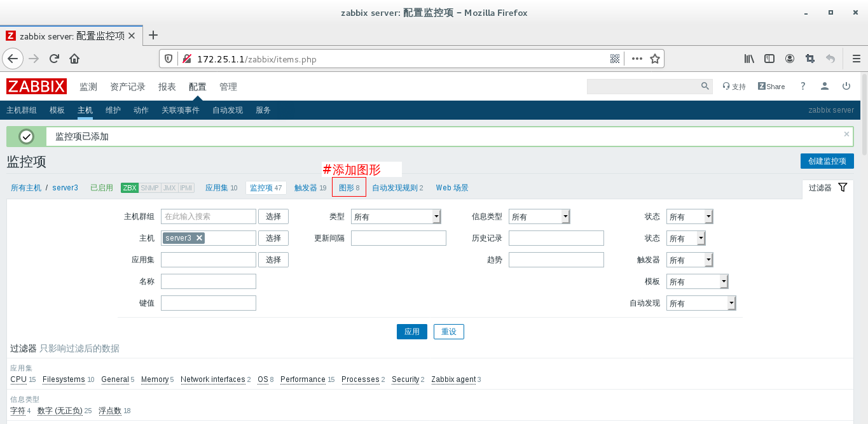Click the insecure connection lock icon
The image size is (868, 424).
186,59
